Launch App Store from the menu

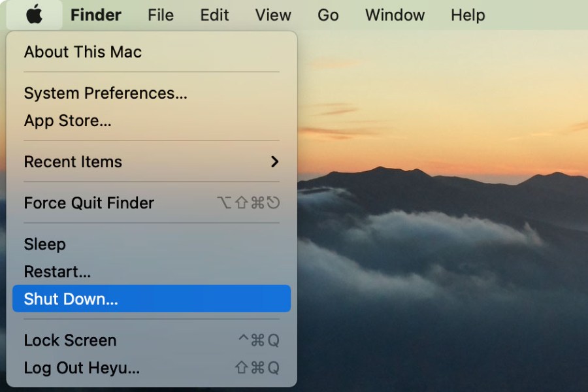[x=67, y=121]
